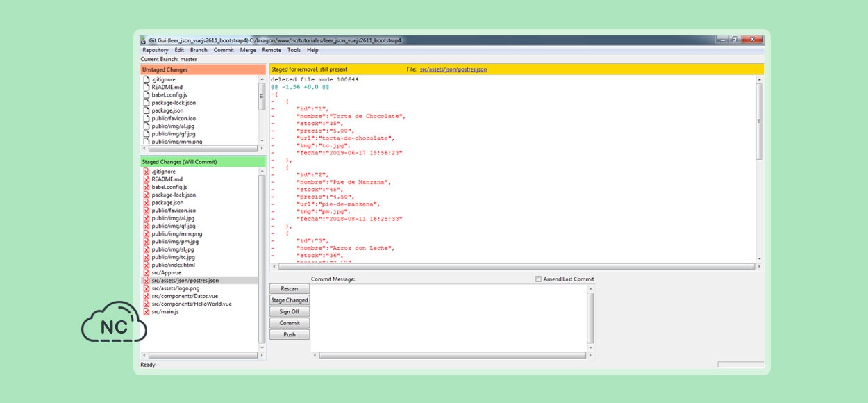Viewport: 868px width, 403px height.
Task: Click the commit message vertical scrollbar
Action: (591, 318)
